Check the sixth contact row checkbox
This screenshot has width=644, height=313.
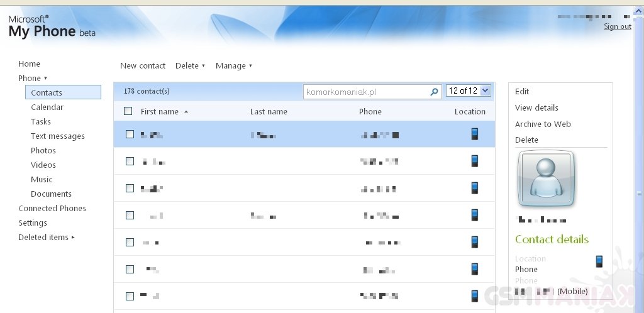click(130, 270)
